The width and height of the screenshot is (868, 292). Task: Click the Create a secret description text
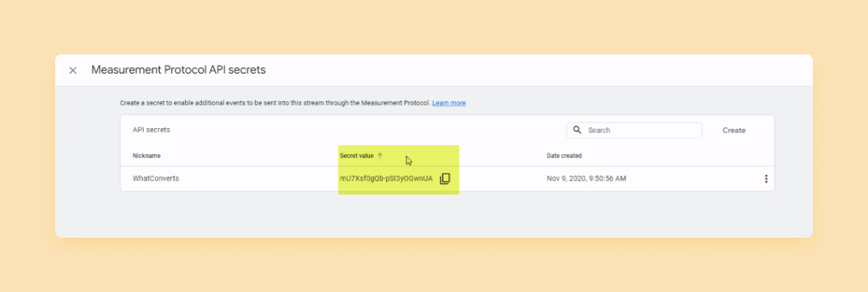click(x=275, y=103)
